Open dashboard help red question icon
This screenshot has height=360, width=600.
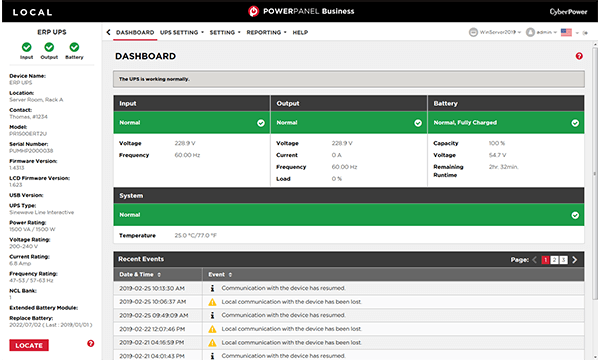pyautogui.click(x=579, y=56)
